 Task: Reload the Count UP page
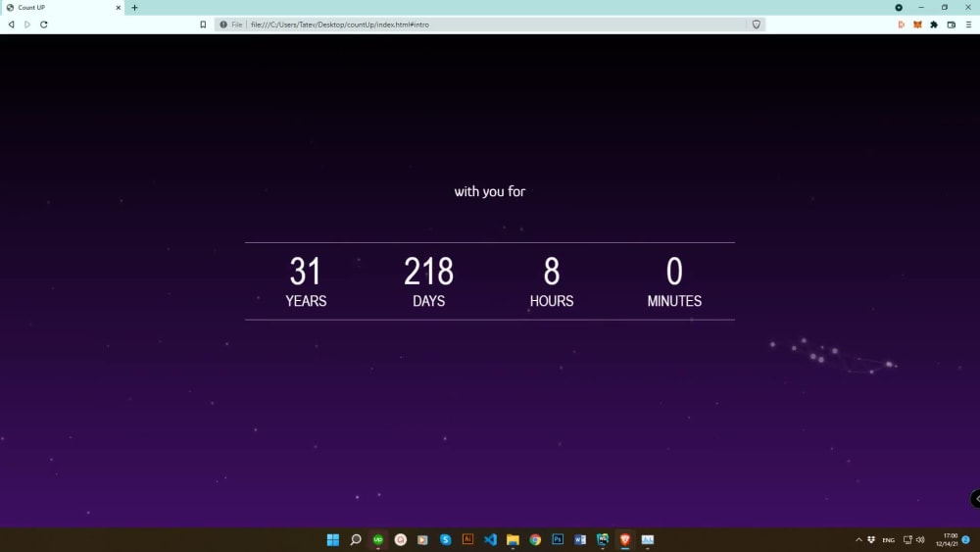[x=44, y=25]
